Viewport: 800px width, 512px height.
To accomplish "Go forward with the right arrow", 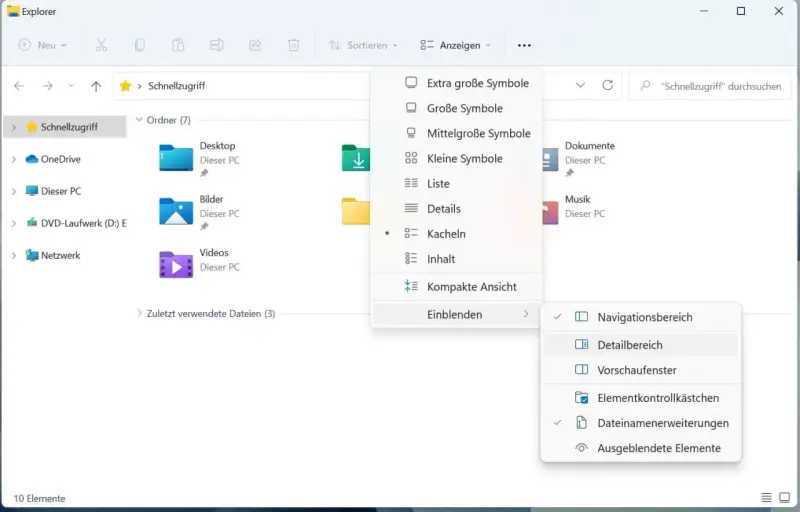I will click(x=47, y=86).
